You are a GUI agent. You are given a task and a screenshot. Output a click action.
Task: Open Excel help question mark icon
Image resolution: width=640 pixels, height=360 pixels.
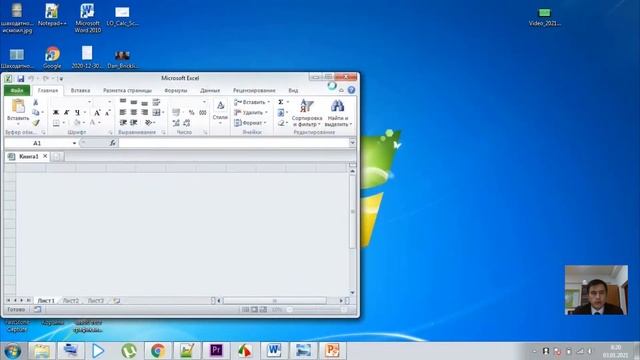pos(351,90)
